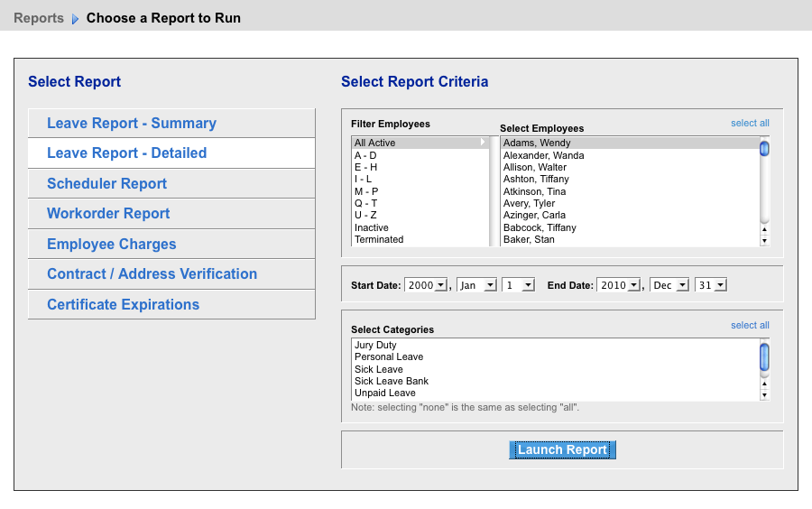Filter employees by A - D

420,155
